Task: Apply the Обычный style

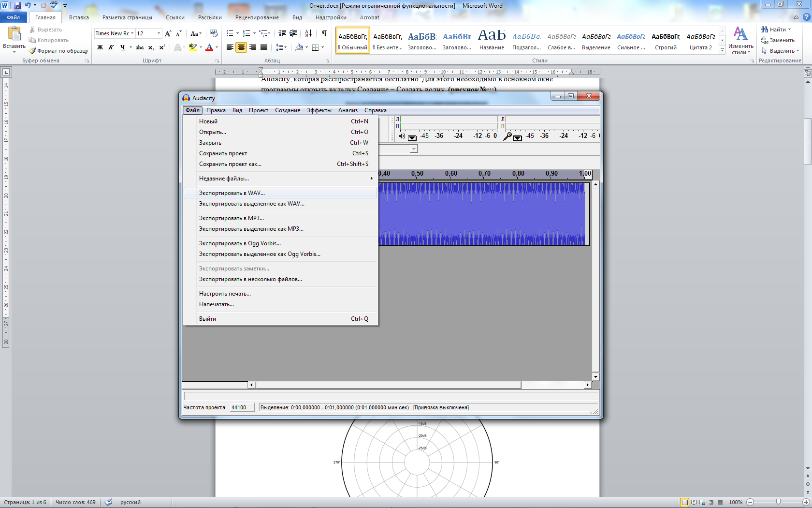Action: click(353, 40)
